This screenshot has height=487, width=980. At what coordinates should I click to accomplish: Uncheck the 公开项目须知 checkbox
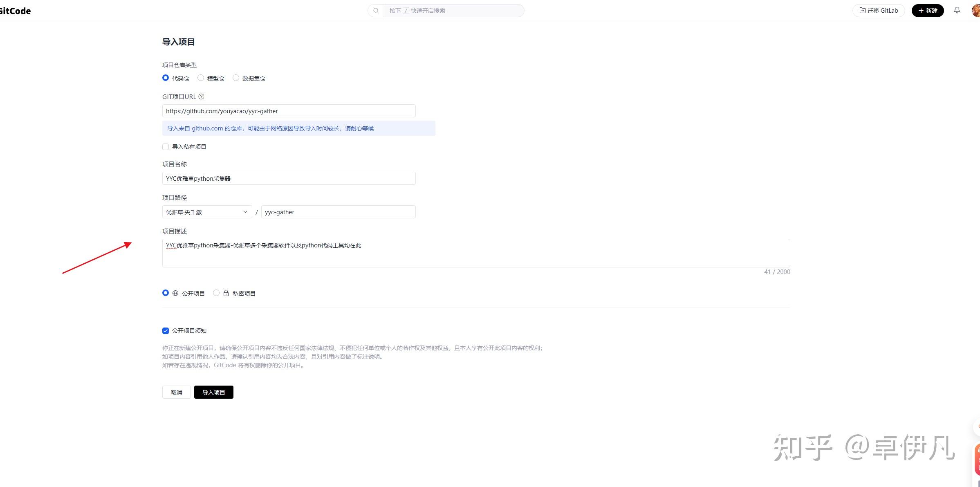click(x=166, y=331)
